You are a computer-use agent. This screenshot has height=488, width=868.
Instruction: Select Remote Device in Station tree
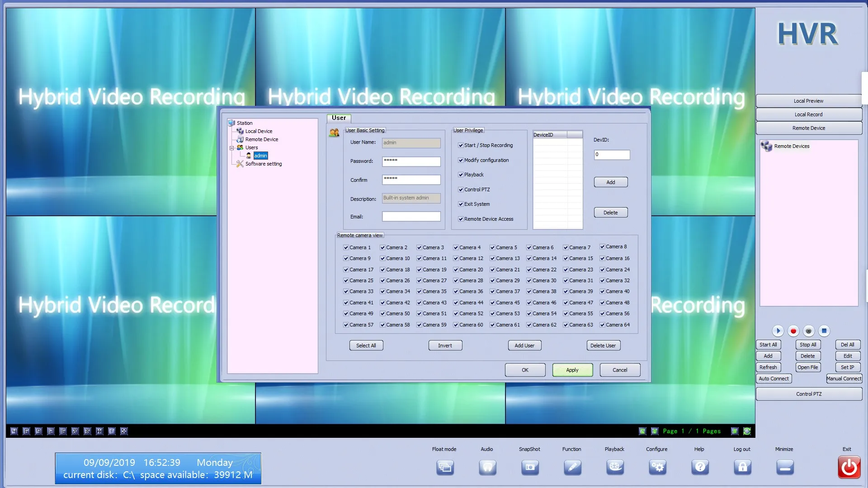click(261, 140)
